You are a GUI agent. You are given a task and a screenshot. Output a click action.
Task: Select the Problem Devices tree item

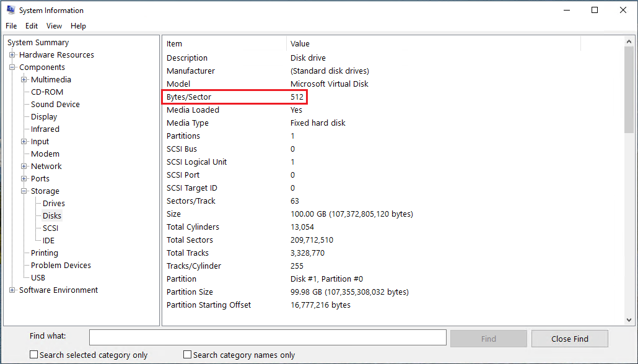(x=61, y=266)
